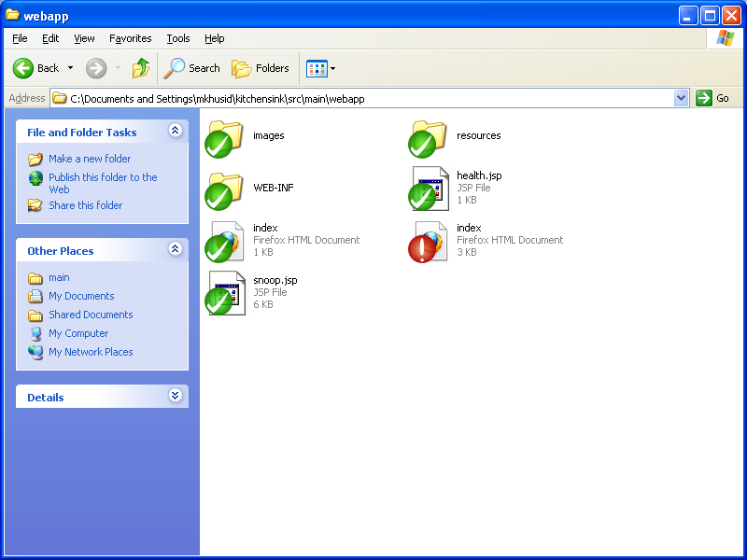This screenshot has width=747, height=560.
Task: Select the WEB-INF folder icon
Action: click(x=224, y=189)
